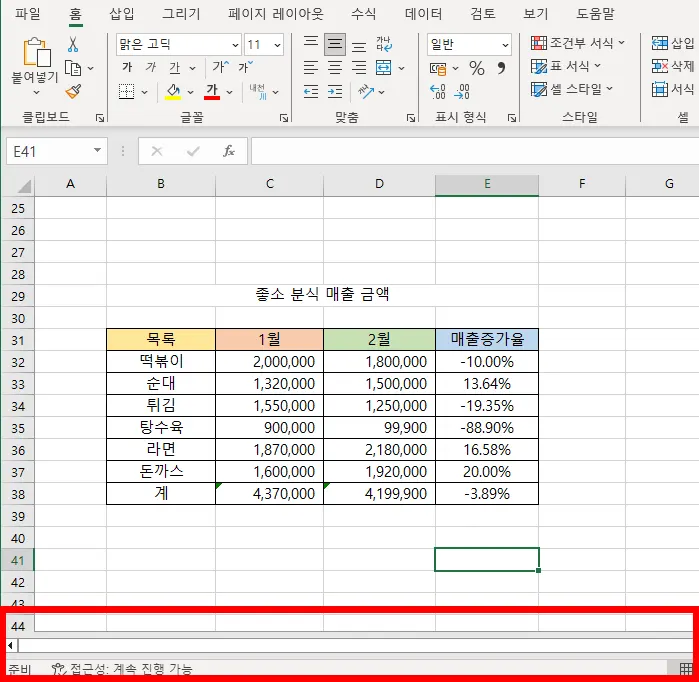699x682 pixels.
Task: Toggle underline formatting
Action: tap(174, 68)
